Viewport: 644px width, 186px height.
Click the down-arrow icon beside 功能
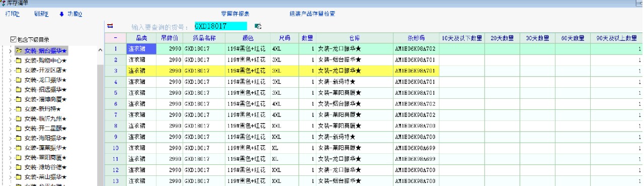tap(61, 14)
